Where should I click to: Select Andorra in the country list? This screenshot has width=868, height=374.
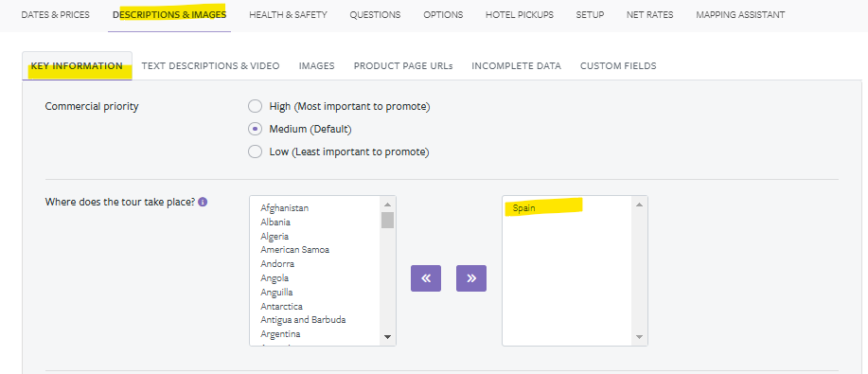pyautogui.click(x=277, y=264)
